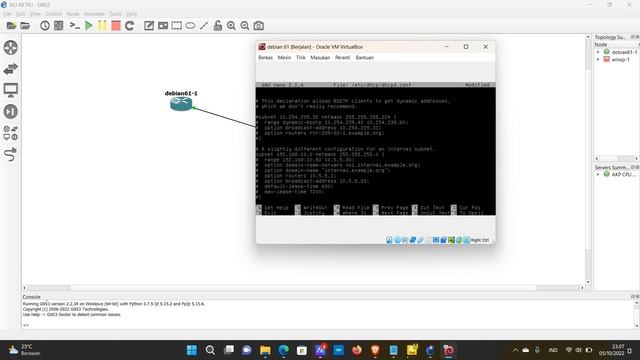The height and width of the screenshot is (360, 640).
Task: Click the workspace horizontal scrollbar
Action: [303, 288]
